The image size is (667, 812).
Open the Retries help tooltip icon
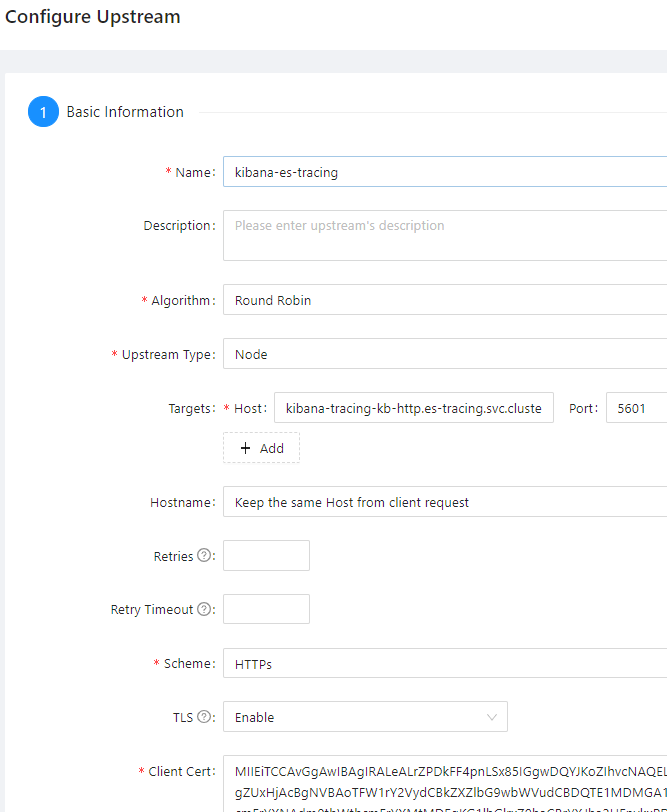click(x=206, y=556)
